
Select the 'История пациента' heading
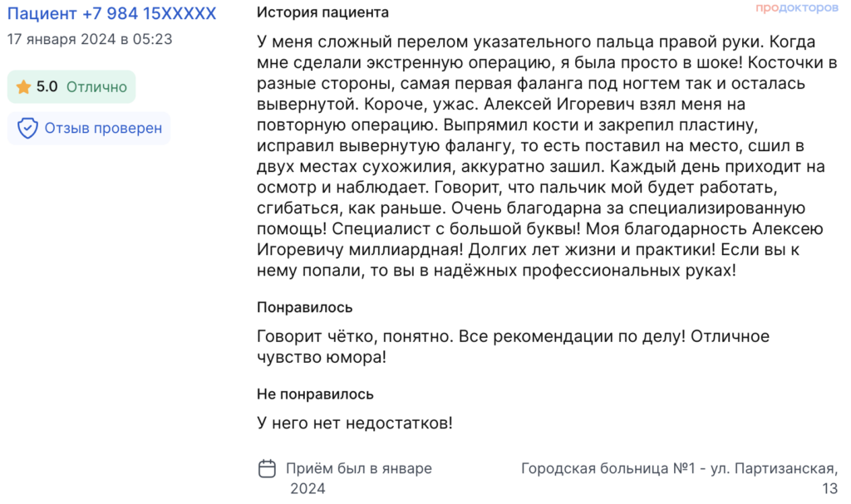pyautogui.click(x=322, y=12)
